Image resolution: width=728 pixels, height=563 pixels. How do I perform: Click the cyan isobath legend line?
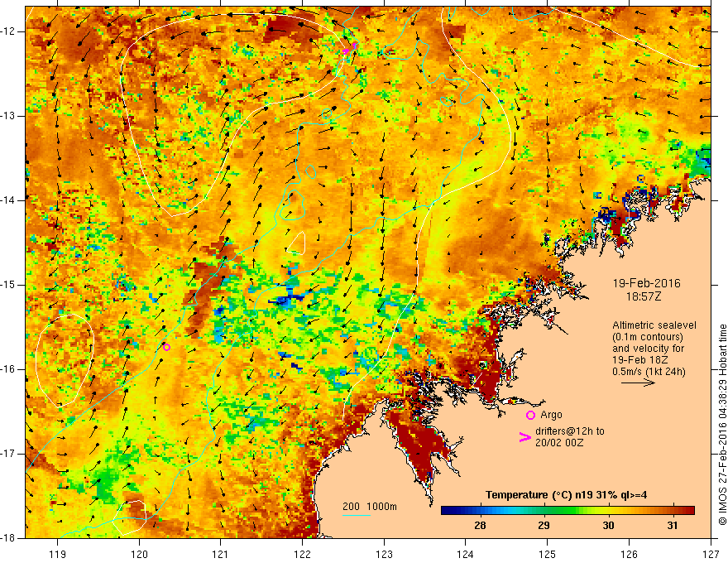coord(356,515)
